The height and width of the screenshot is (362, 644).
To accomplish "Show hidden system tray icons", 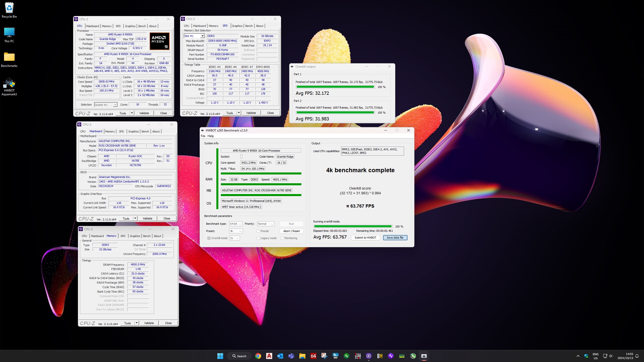I will (x=578, y=356).
